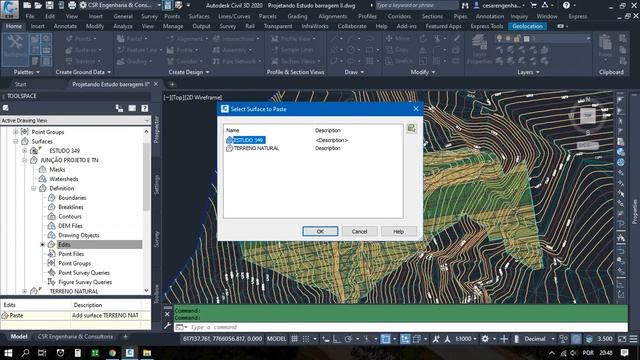Toggle snap mode in the status bar
Image resolution: width=640 pixels, height=360 pixels.
[306, 339]
